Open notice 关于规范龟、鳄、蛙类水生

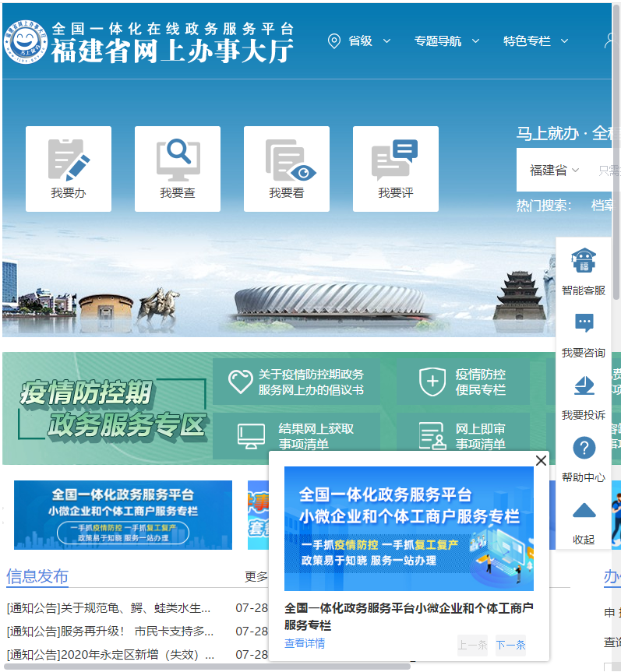click(x=108, y=608)
